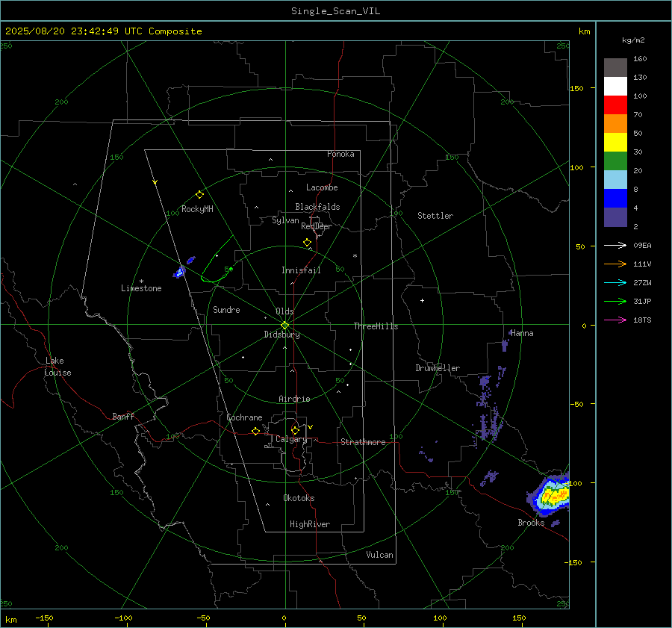Select the light blue 8-20 legend color
The height and width of the screenshot is (628, 672).
(x=615, y=180)
